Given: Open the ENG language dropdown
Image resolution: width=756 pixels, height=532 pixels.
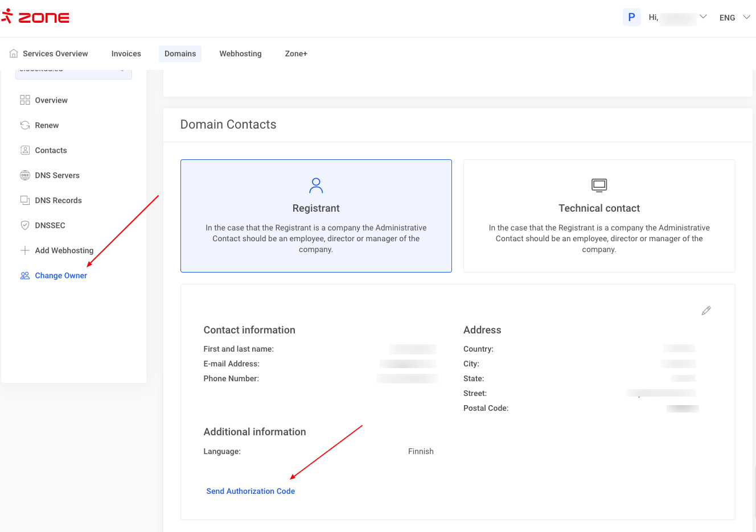Looking at the screenshot, I should 734,18.
